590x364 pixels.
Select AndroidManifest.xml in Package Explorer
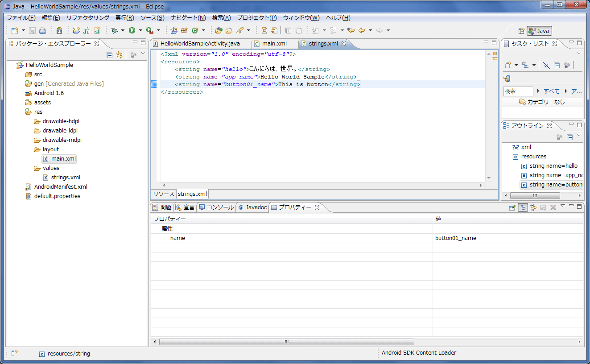pos(61,187)
